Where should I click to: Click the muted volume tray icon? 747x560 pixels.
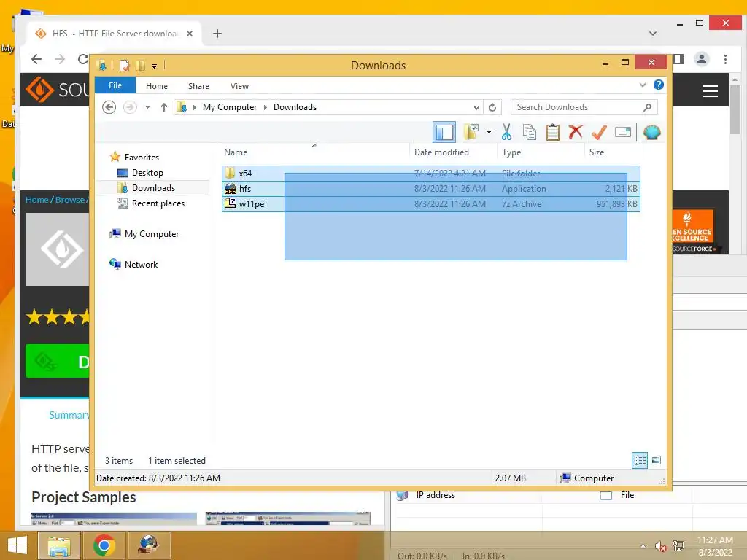point(660,546)
